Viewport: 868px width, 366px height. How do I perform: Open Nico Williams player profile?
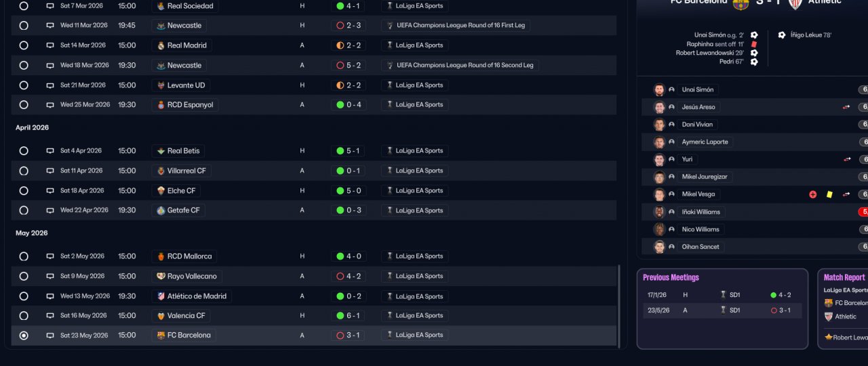pyautogui.click(x=701, y=230)
